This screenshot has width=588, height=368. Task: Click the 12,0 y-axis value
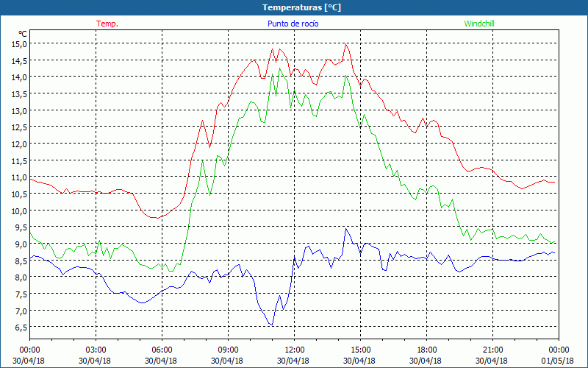(19, 144)
